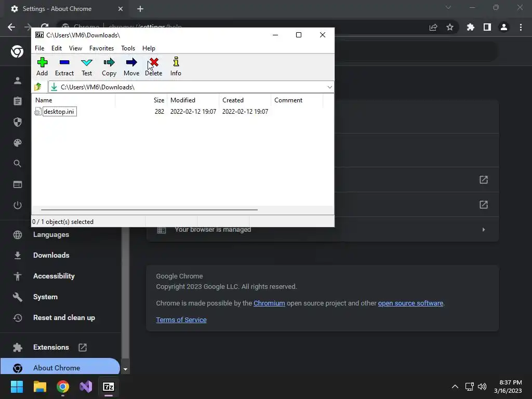Click the 7z icon in the title bar
Viewport: 532px width, 399px height.
pos(39,35)
